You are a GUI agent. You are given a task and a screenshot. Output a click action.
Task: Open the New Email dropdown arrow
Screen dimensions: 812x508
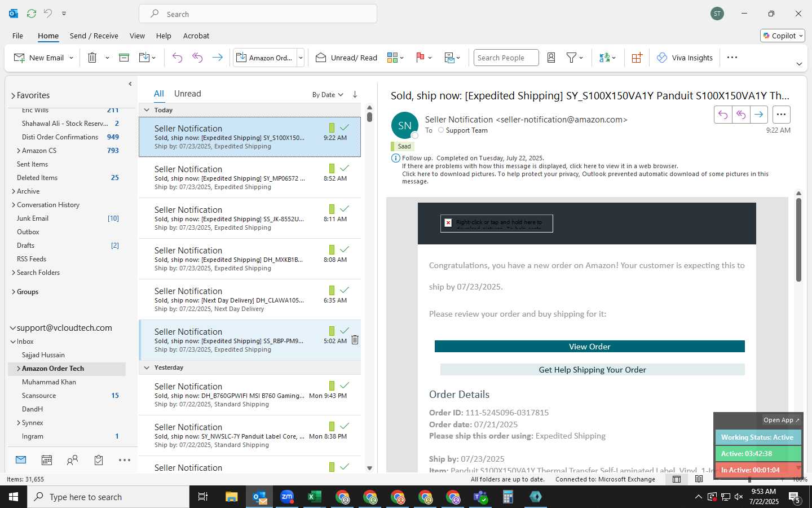pyautogui.click(x=71, y=58)
